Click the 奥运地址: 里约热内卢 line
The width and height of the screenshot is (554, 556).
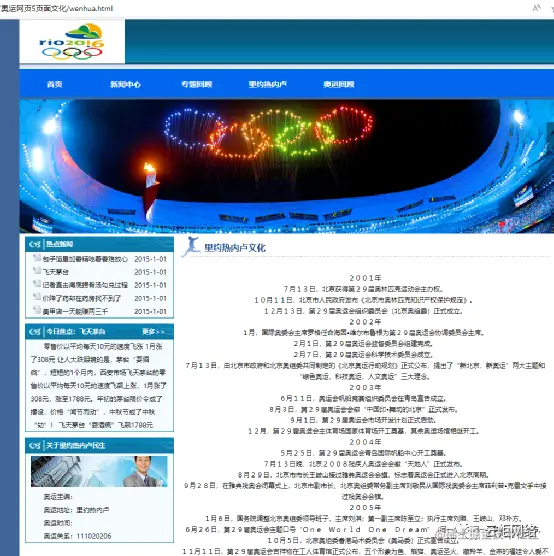click(76, 510)
